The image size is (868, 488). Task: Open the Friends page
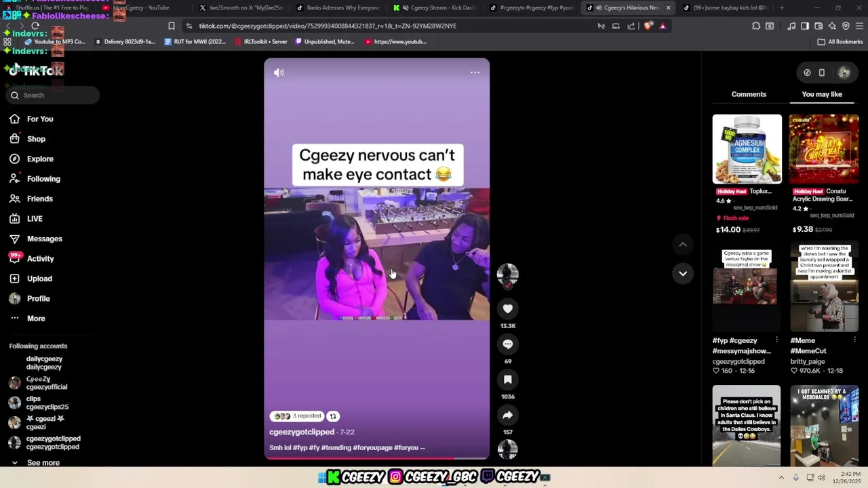pos(31,199)
